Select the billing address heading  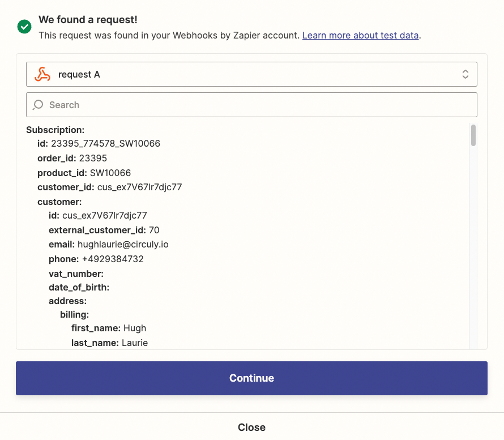coord(75,314)
